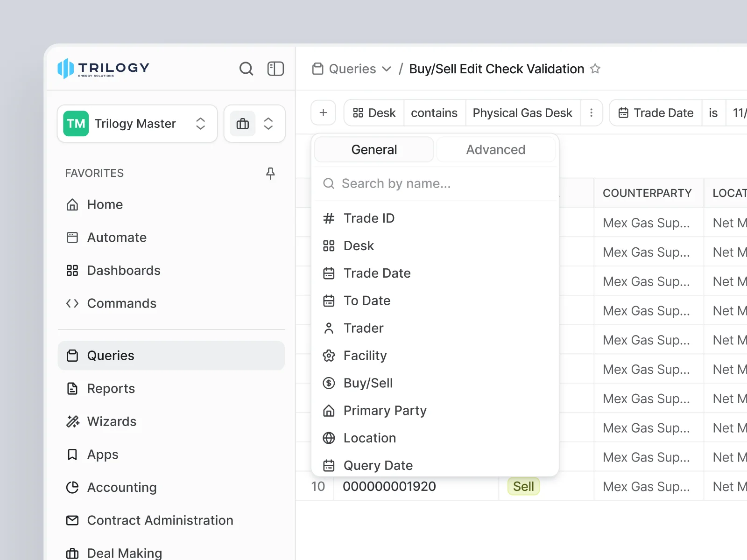Select Trade Date field option in list
Screen dimensions: 747x560
(435, 273)
